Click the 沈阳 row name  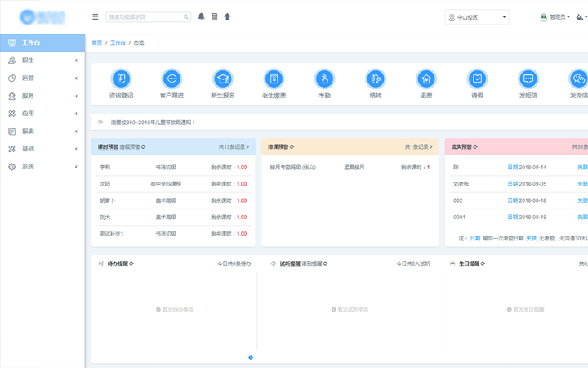point(105,184)
